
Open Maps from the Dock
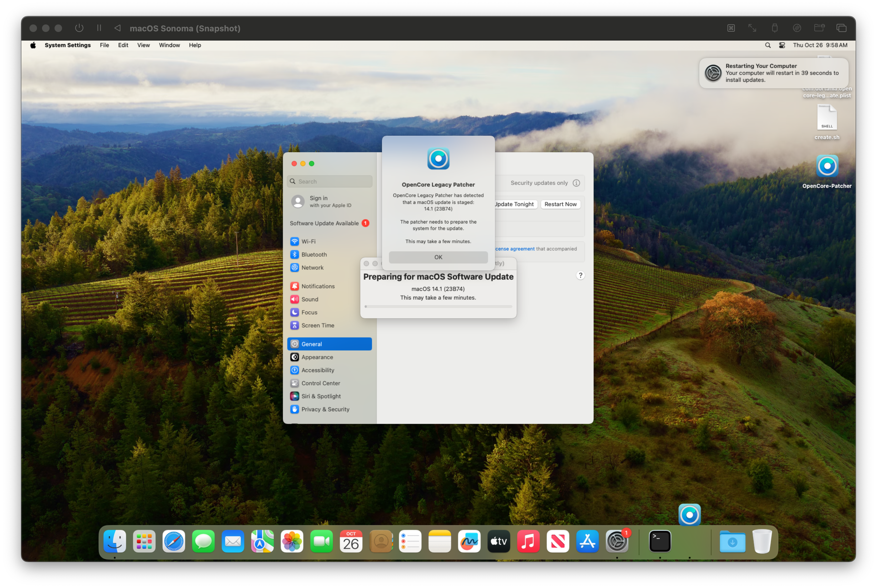click(262, 542)
